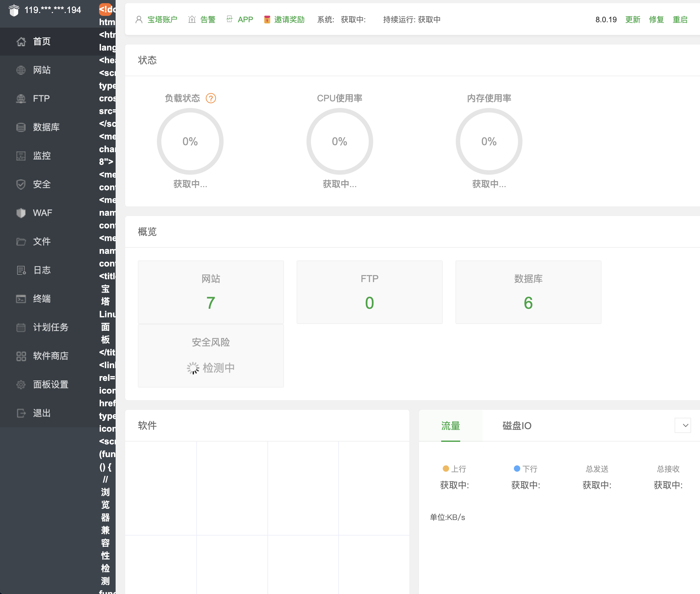This screenshot has width=700, height=594.
Task: Click the APP icon in top bar
Action: (229, 19)
